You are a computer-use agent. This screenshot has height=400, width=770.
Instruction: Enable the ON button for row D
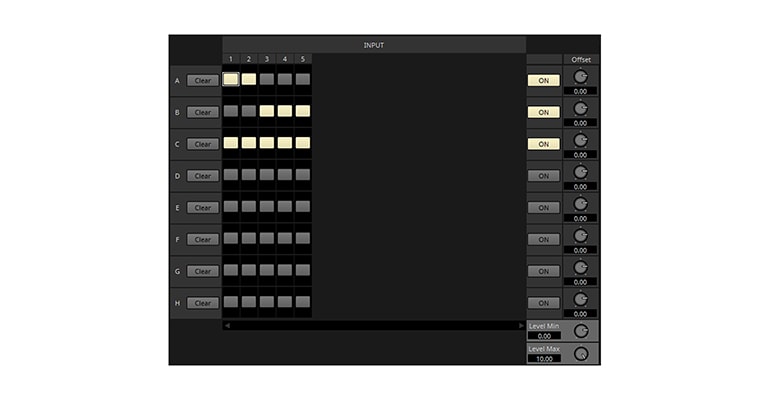(543, 176)
